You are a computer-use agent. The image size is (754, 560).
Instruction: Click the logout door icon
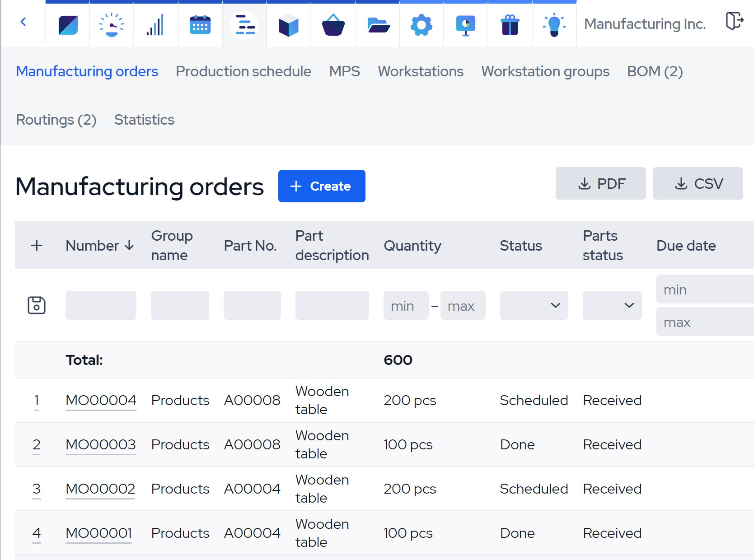[734, 21]
